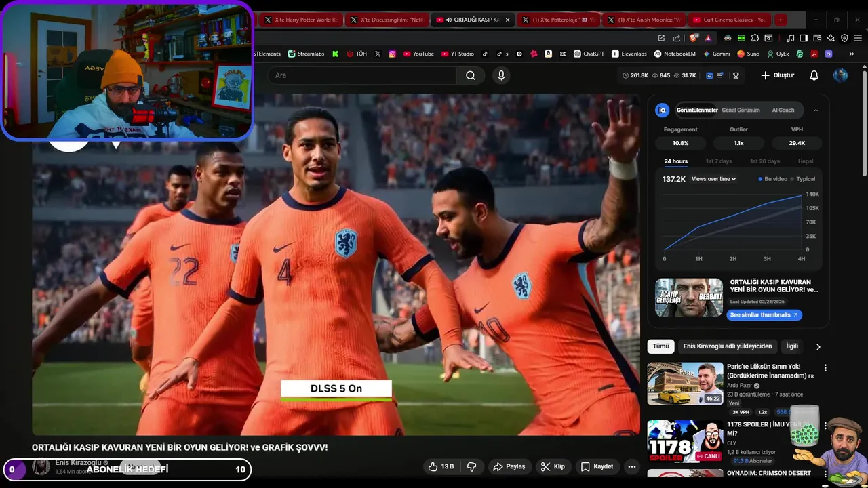Screen dimensions: 868x488
Task: Open the Elevenlabs bookmark
Action: [x=629, y=54]
